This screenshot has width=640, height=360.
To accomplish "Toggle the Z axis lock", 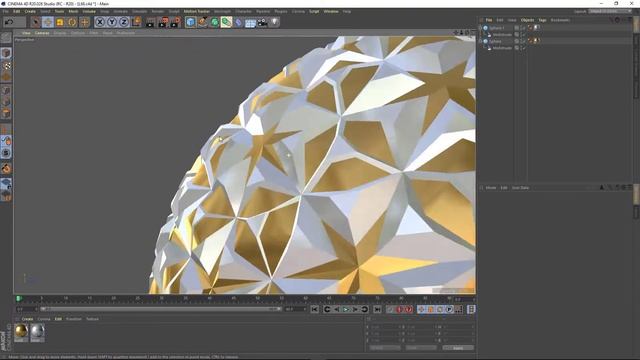I will pyautogui.click(x=124, y=22).
